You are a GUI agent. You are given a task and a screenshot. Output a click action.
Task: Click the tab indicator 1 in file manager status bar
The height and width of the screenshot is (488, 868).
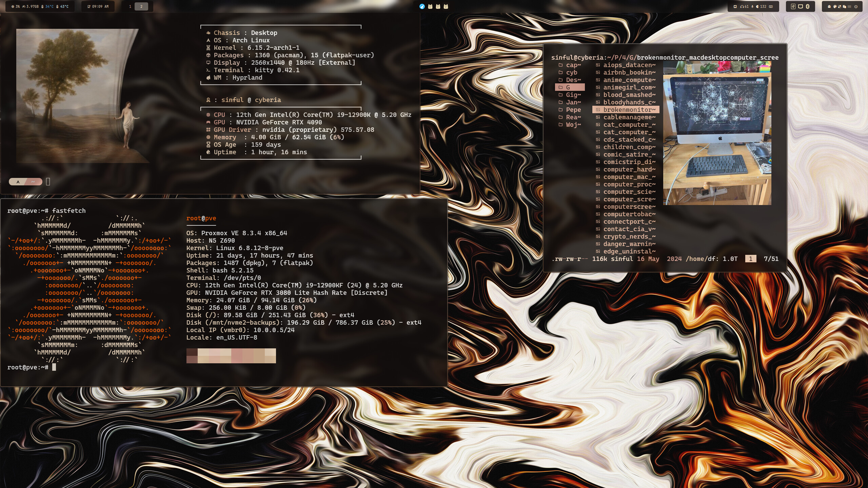click(751, 259)
